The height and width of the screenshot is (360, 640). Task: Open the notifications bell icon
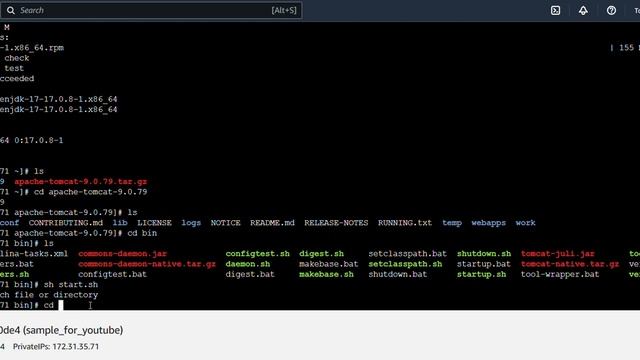coord(583,11)
